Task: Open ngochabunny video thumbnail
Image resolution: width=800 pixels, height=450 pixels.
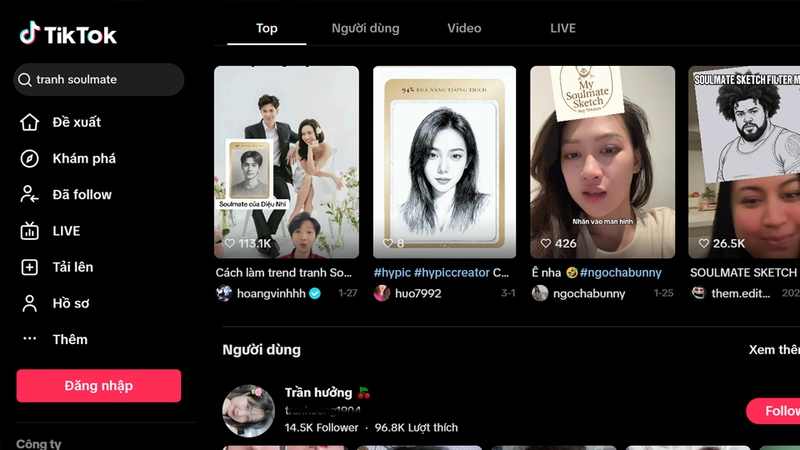Action: click(x=602, y=162)
